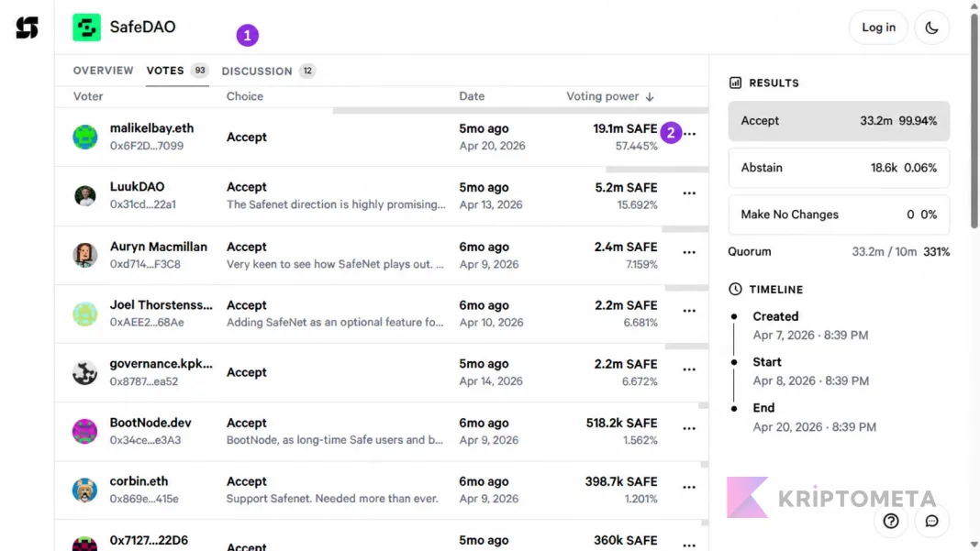
Task: Open help question mark icon
Action: (891, 521)
